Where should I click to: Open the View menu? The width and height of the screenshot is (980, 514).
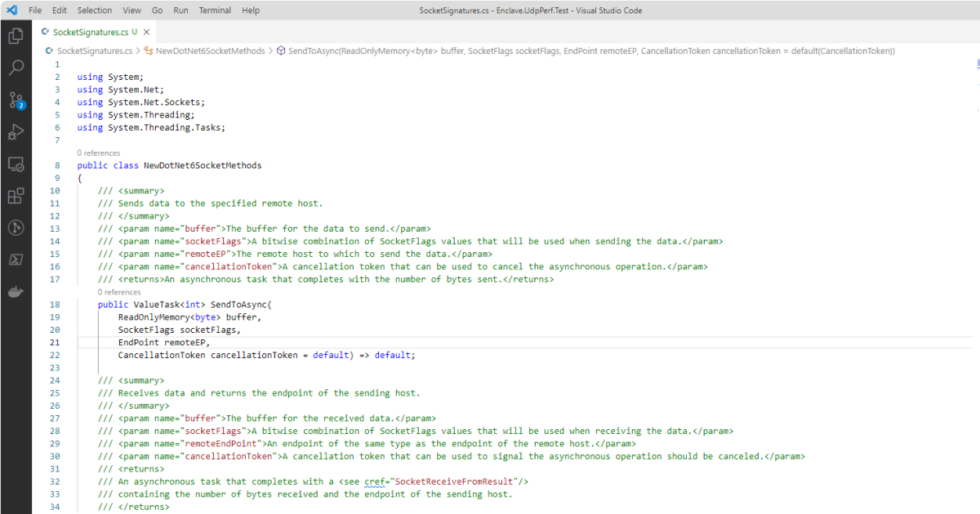point(131,11)
